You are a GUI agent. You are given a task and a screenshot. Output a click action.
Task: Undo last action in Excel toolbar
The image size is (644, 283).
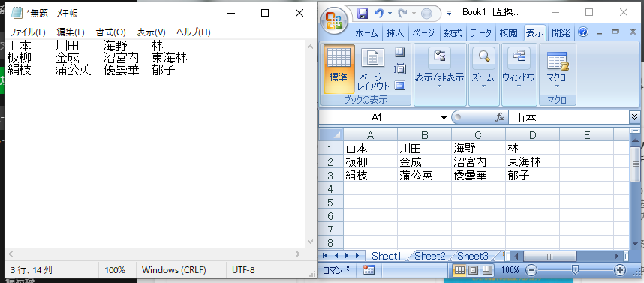tap(379, 14)
